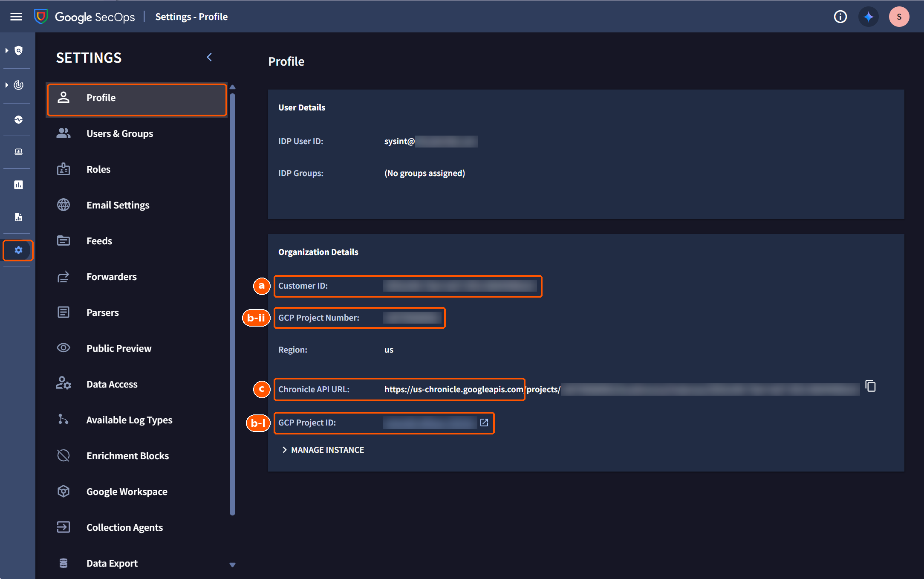The image size is (924, 579).
Task: Click the Forwarders arrow icon
Action: pyautogui.click(x=64, y=277)
